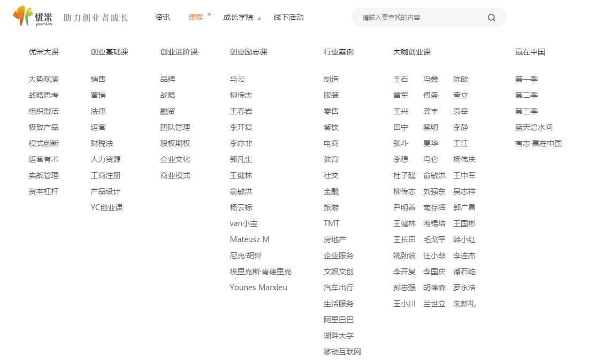Click the 阿里巴巴 industry case link

coord(338,320)
